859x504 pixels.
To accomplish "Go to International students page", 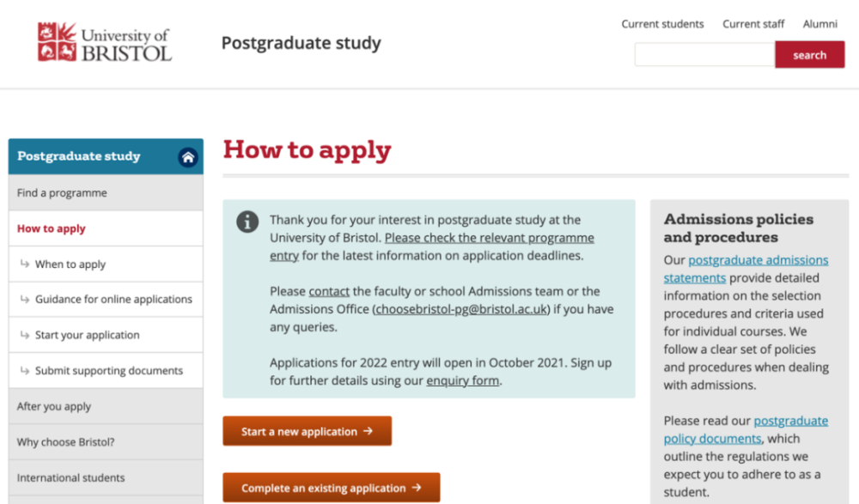I will (x=106, y=477).
